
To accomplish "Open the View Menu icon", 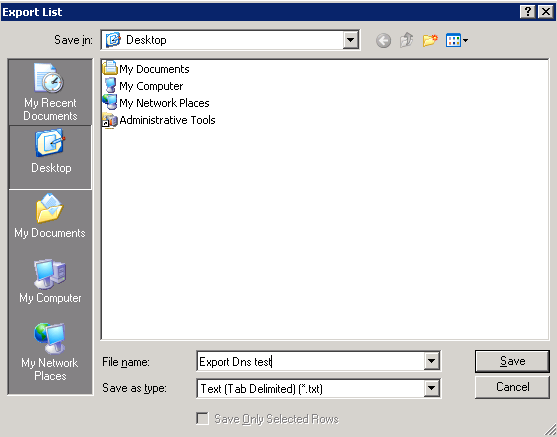I will 457,40.
